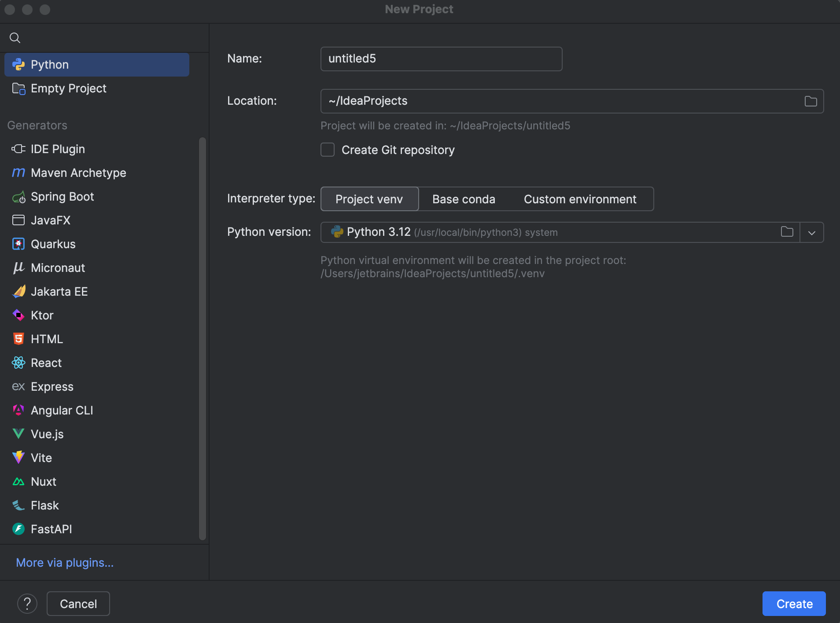The image size is (840, 623).
Task: Switch to the Custom environment tab
Action: (x=579, y=199)
